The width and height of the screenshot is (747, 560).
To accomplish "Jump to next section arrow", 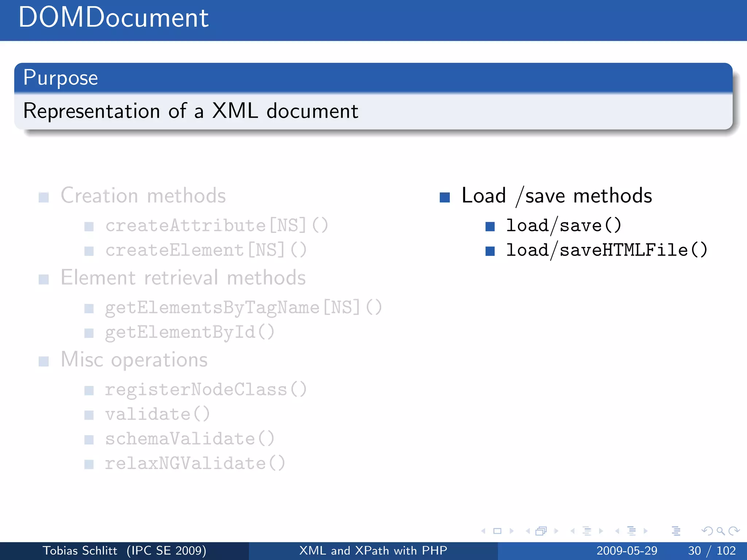I will tap(646, 531).
